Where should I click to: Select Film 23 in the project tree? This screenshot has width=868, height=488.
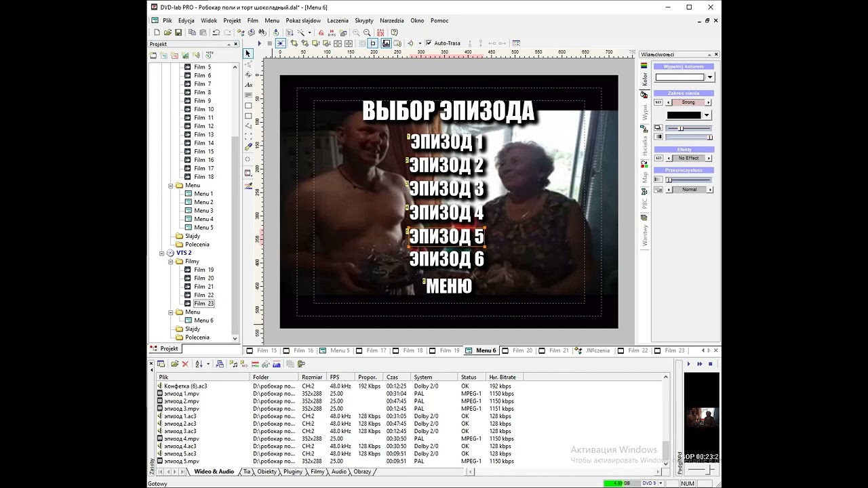point(203,304)
